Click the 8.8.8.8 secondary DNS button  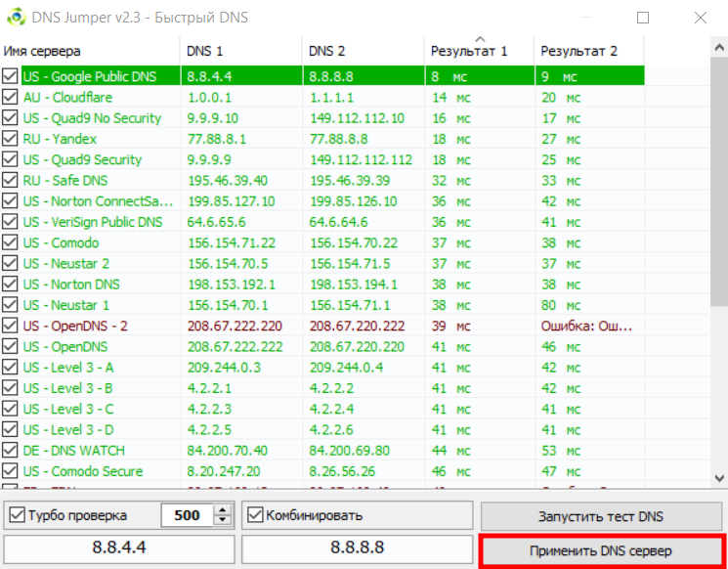(x=357, y=548)
